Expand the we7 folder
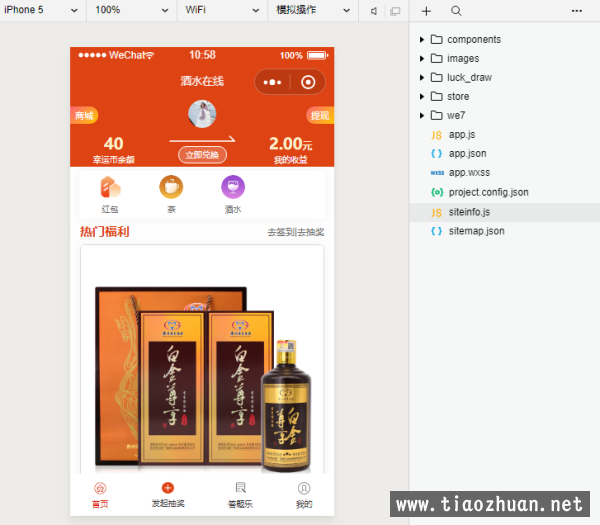The height and width of the screenshot is (525, 600). [x=422, y=116]
